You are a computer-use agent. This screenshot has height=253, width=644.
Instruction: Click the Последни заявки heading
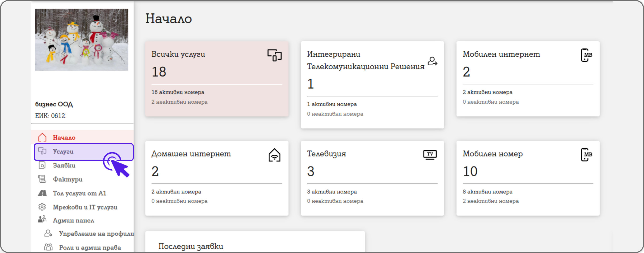click(191, 246)
